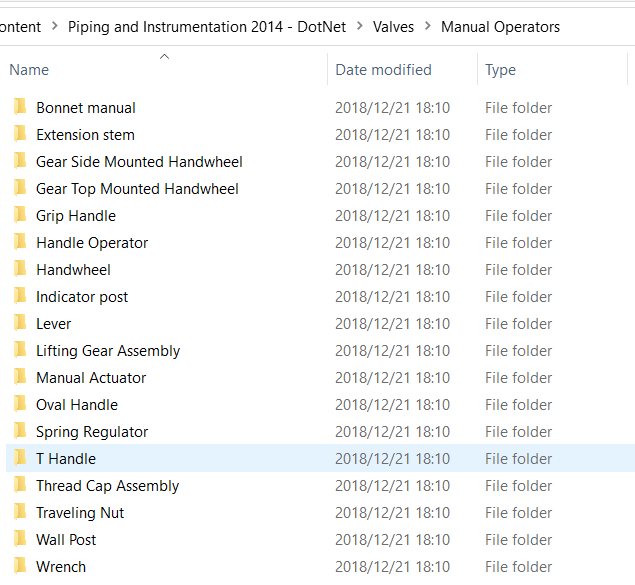This screenshot has width=635, height=585.
Task: Select the Bonnet manual folder icon
Action: (x=20, y=107)
